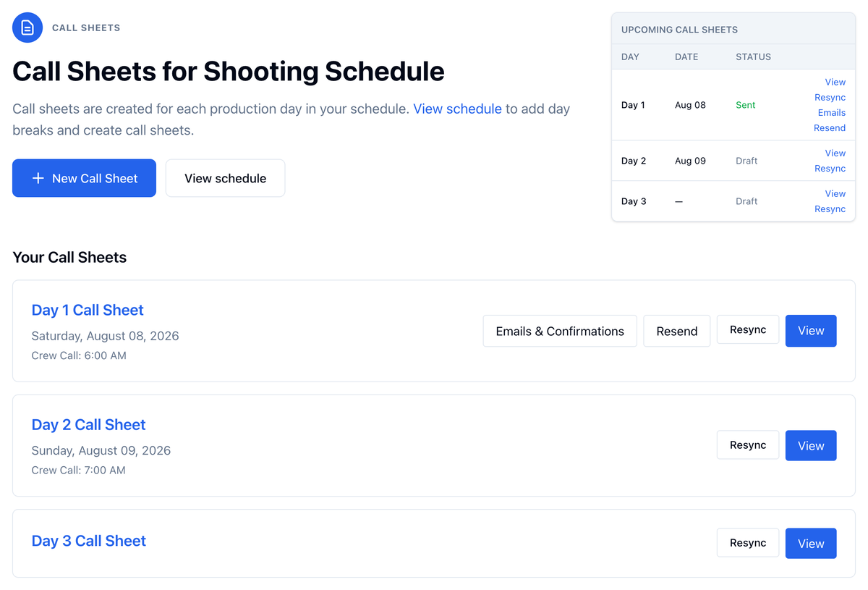View the Day 1 call sheet card
Screen dimensions: 868x590
pos(811,331)
